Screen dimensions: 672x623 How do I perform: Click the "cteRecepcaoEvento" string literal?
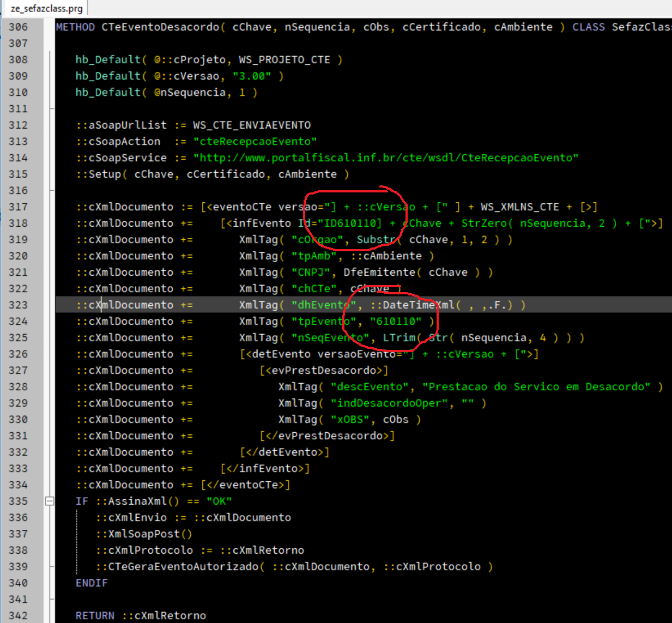(255, 141)
